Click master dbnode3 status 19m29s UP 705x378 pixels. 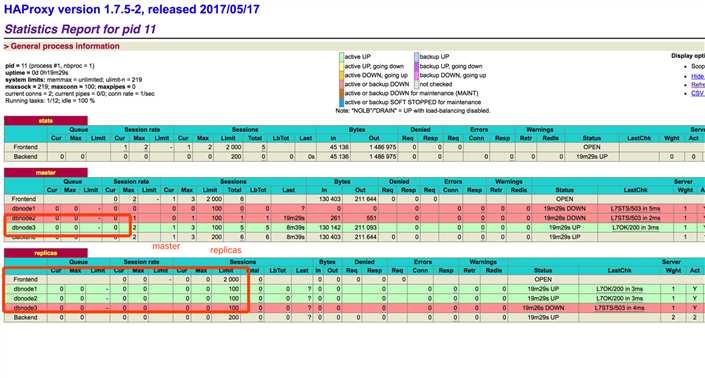click(x=564, y=227)
